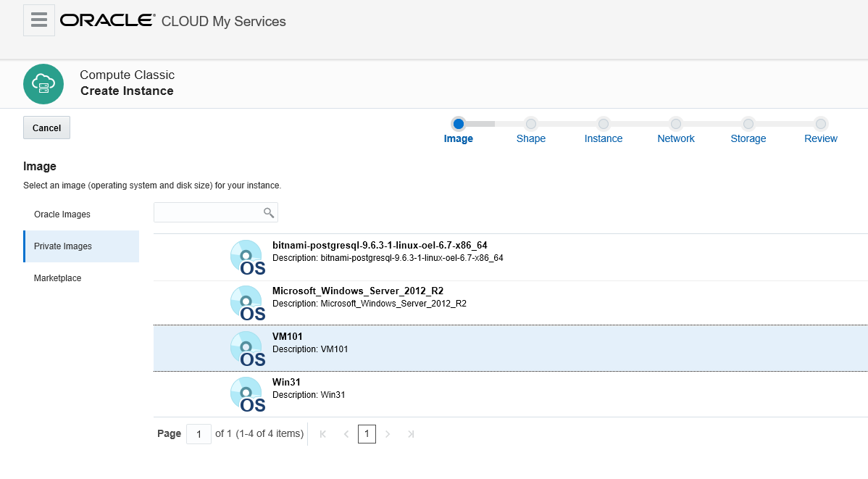Click Description: bitnami-postgresql text
The image size is (868, 479).
click(388, 258)
